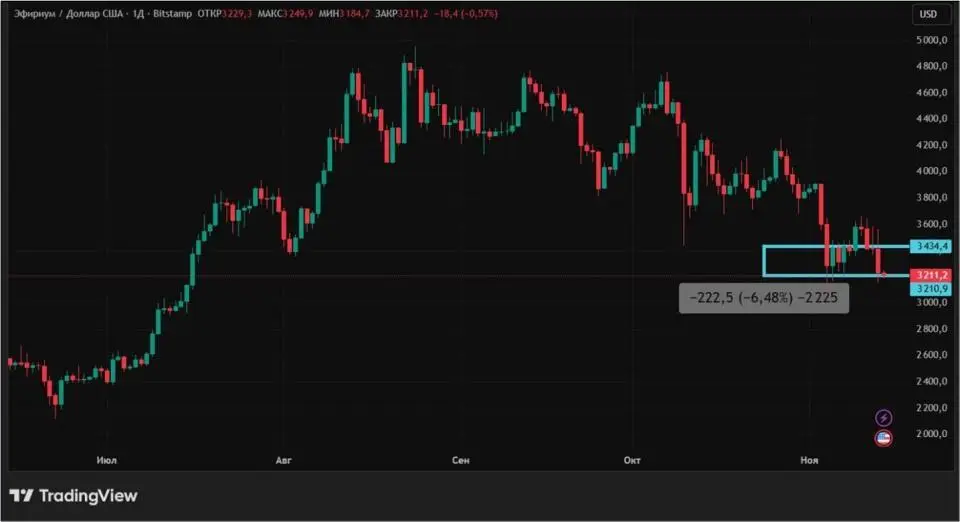Click the Окт marker on time axis

[x=631, y=460]
